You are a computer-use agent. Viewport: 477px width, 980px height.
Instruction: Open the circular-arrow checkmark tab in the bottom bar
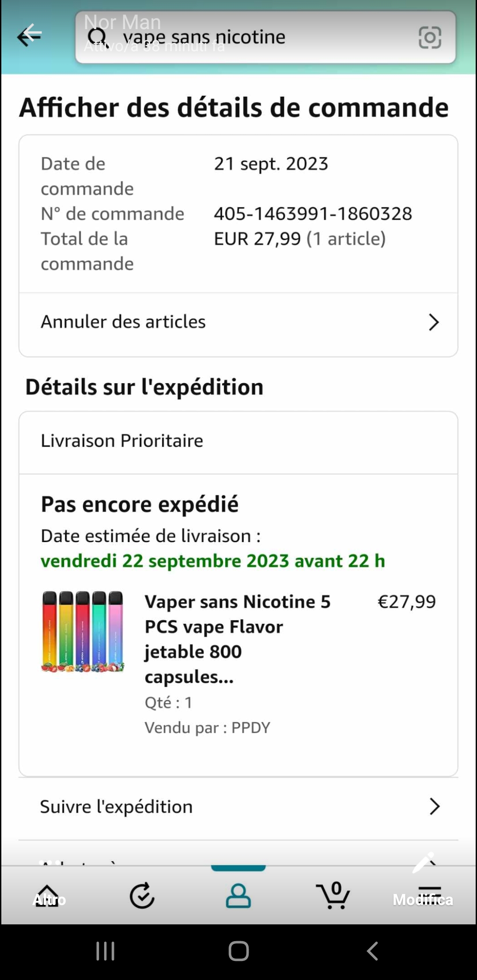point(142,896)
